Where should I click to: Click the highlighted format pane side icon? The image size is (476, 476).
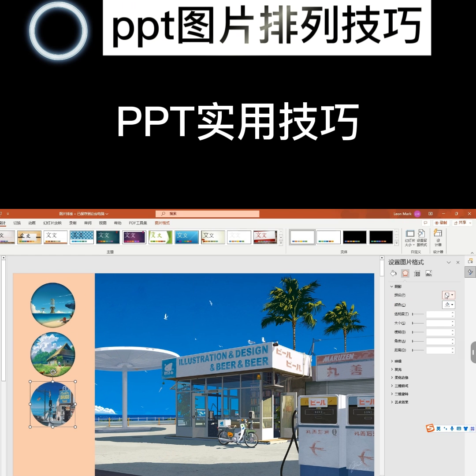click(x=470, y=272)
